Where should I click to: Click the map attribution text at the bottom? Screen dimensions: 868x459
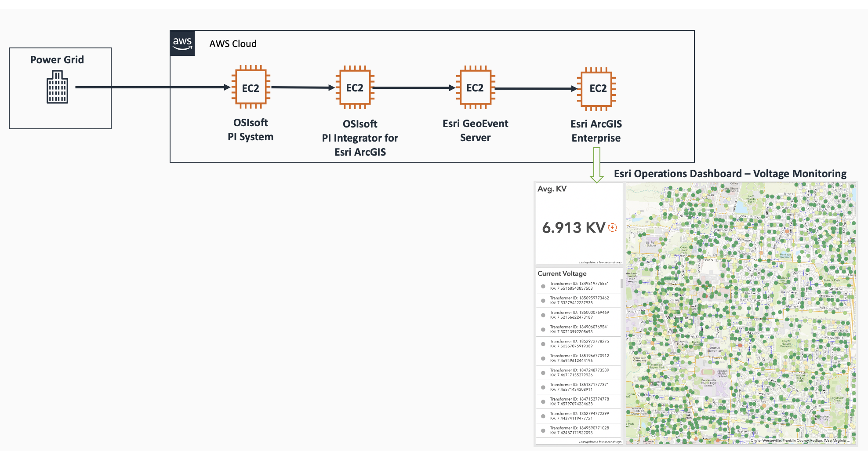(x=800, y=441)
